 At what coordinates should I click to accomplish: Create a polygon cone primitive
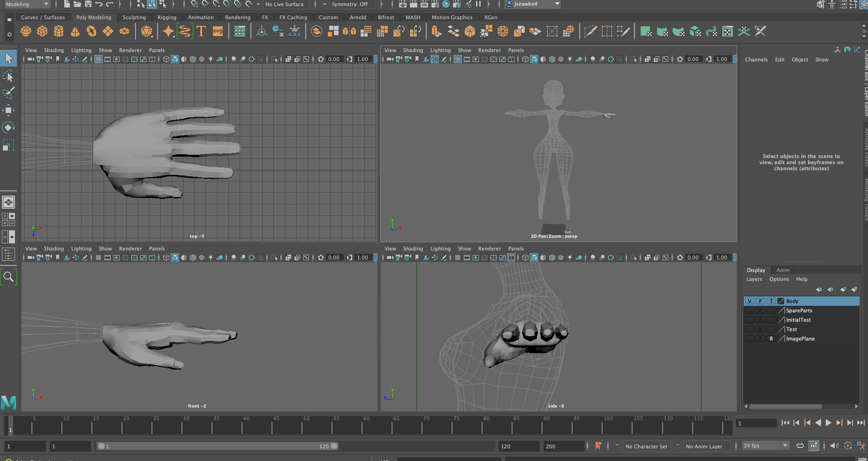(x=75, y=31)
